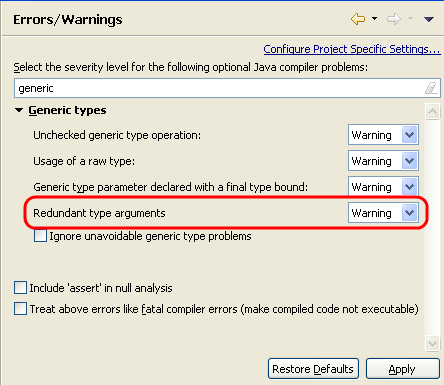444x385 pixels.
Task: Click the forward navigation arrow icon
Action: tap(394, 19)
